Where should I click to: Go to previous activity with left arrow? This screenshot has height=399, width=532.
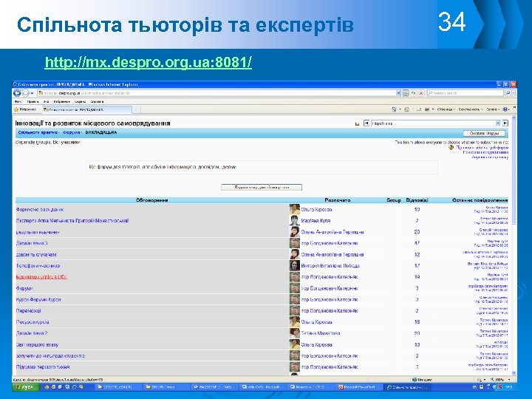click(366, 123)
